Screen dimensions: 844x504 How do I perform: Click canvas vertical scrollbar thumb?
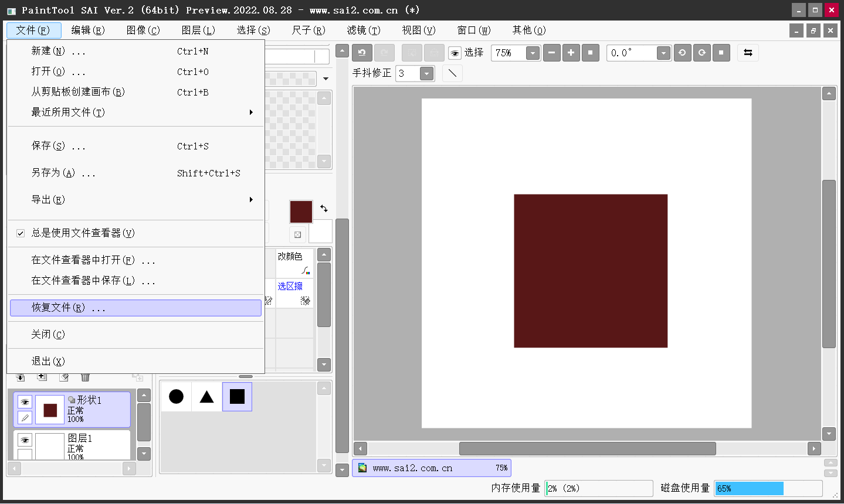pos(829,264)
